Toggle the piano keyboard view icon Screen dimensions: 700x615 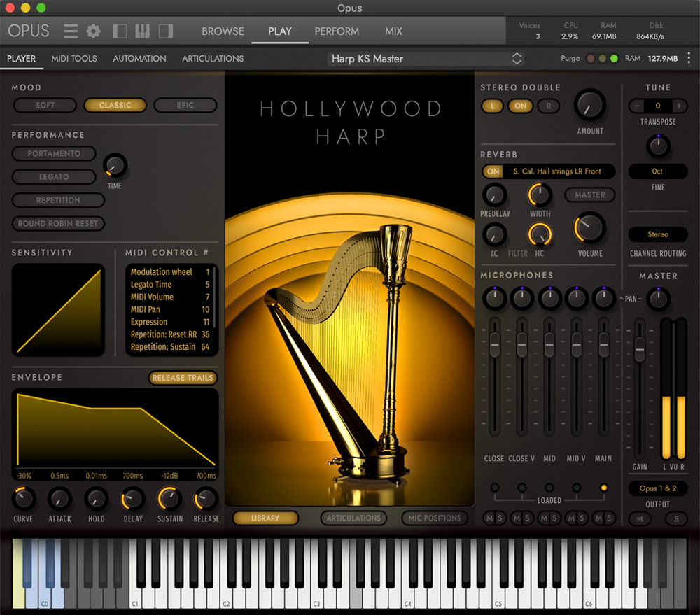coord(143,31)
